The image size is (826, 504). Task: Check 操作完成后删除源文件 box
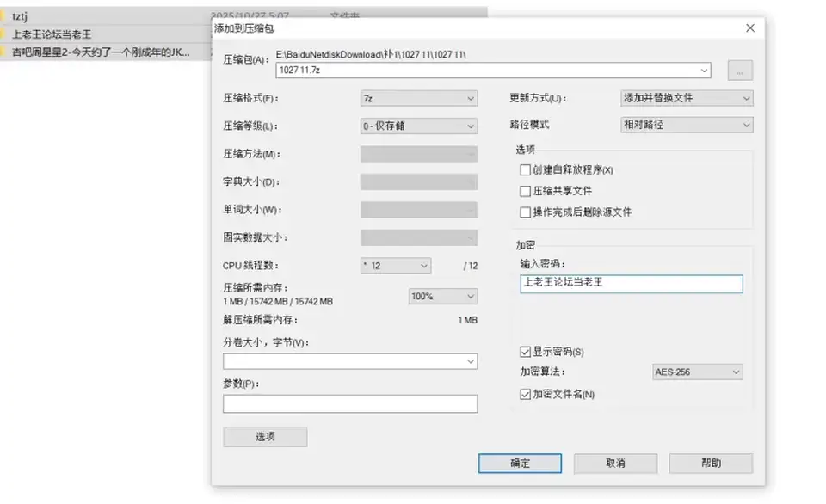pos(525,212)
